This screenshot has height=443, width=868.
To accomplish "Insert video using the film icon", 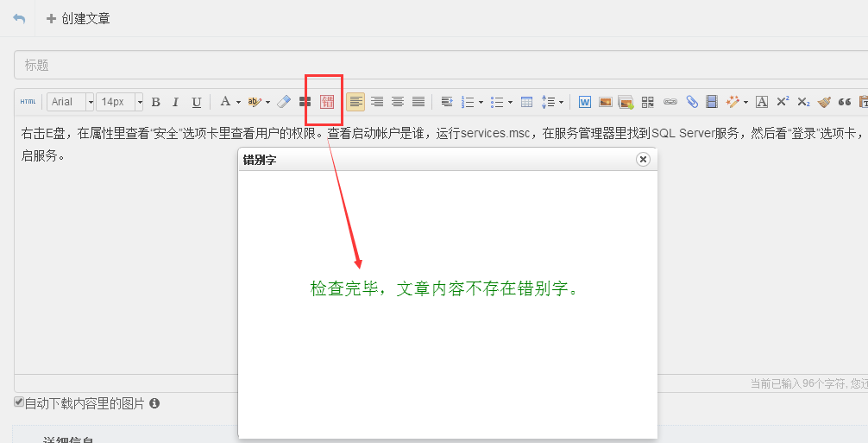I will tap(712, 102).
